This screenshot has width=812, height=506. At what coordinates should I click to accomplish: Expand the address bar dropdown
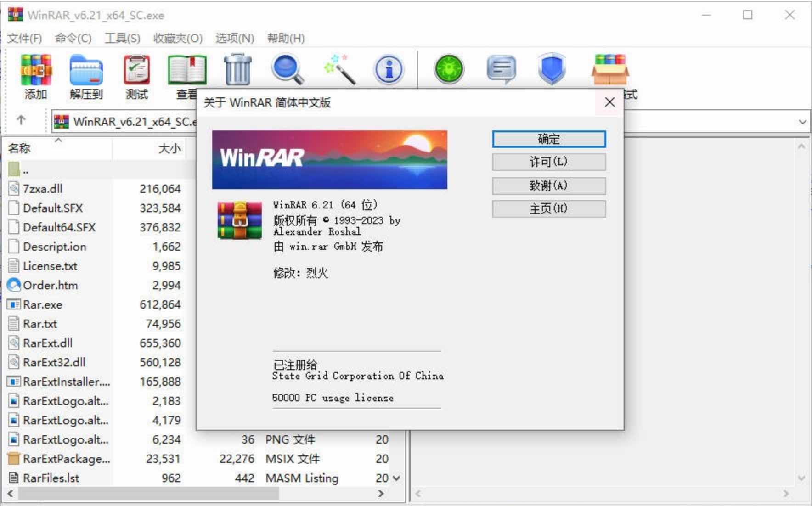(x=802, y=122)
